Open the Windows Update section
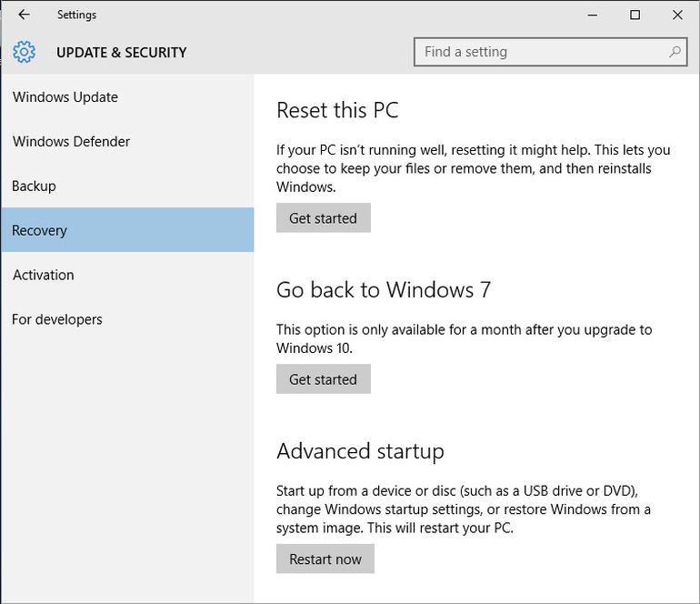This screenshot has height=604, width=700. 65,97
